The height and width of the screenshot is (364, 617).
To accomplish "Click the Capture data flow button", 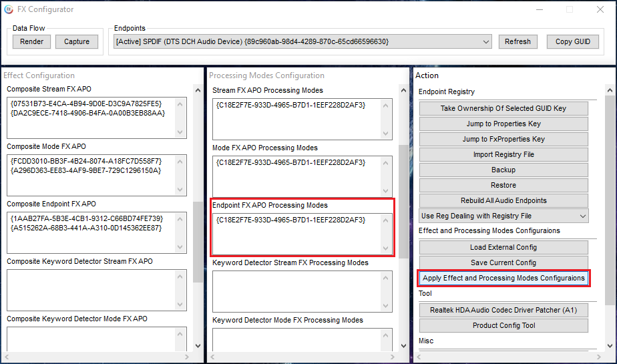I will pyautogui.click(x=77, y=41).
